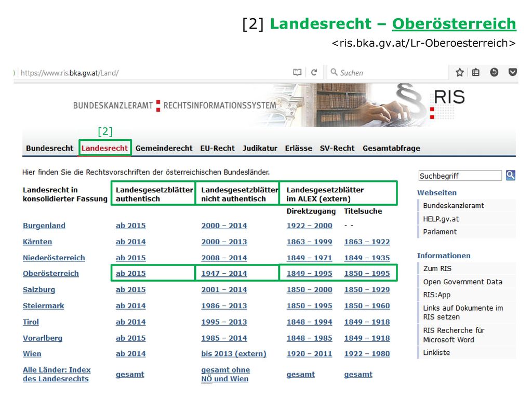Open the Gesamtabfrage tab

tap(392, 148)
